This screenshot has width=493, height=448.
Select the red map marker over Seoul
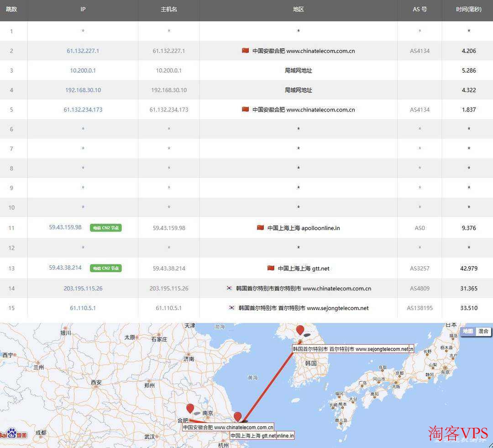300,330
